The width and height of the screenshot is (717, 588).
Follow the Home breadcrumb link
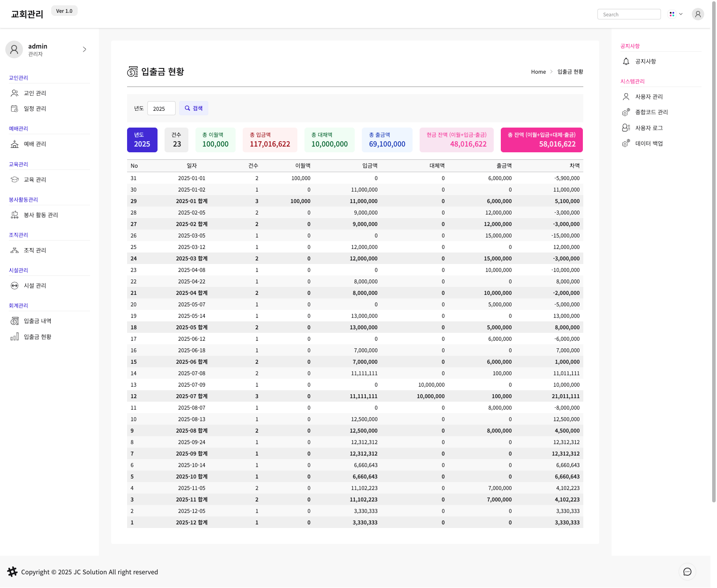[x=538, y=72]
